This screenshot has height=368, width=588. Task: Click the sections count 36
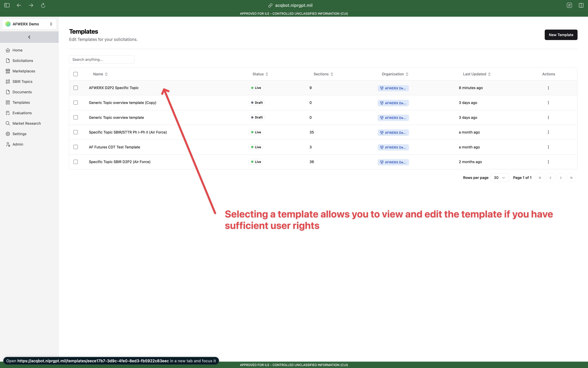[312, 162]
